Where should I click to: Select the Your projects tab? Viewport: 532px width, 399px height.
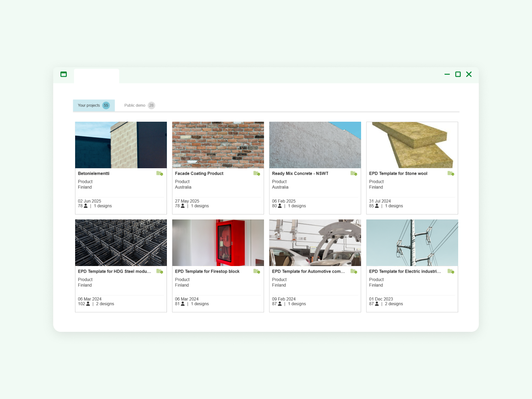[x=94, y=105]
